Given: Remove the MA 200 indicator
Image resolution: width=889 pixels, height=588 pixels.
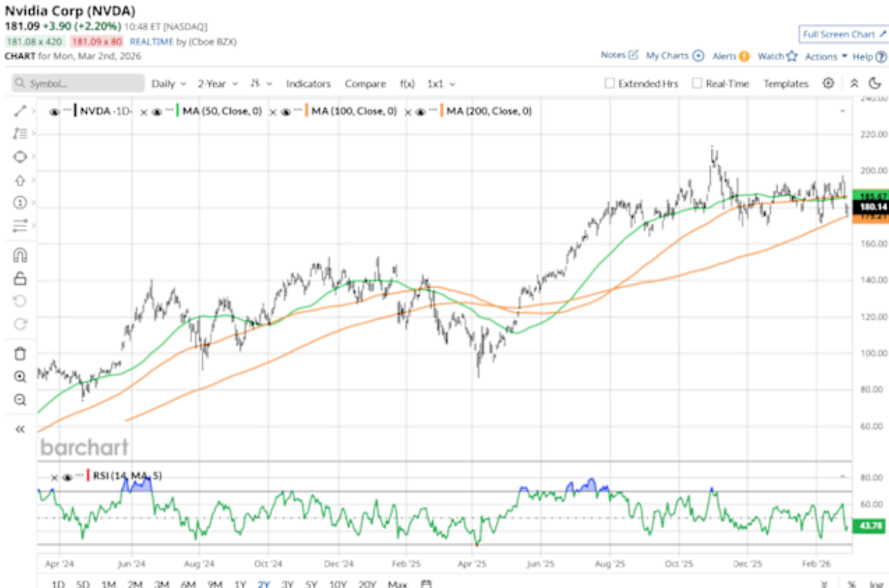Looking at the screenshot, I should (x=408, y=112).
